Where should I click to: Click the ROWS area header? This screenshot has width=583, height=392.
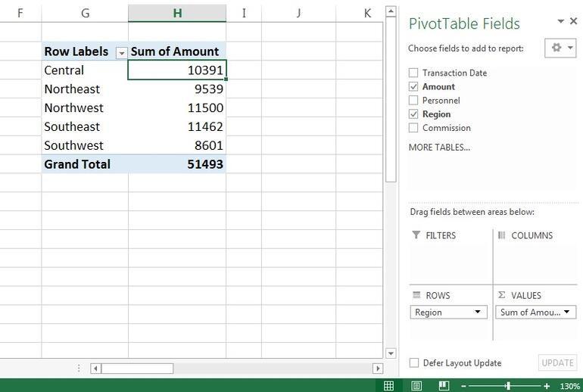pyautogui.click(x=432, y=295)
